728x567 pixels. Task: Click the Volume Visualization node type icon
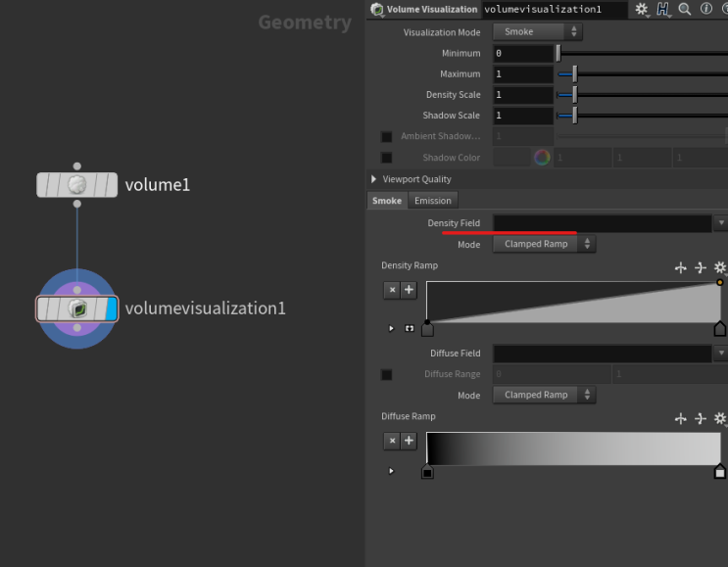377,9
